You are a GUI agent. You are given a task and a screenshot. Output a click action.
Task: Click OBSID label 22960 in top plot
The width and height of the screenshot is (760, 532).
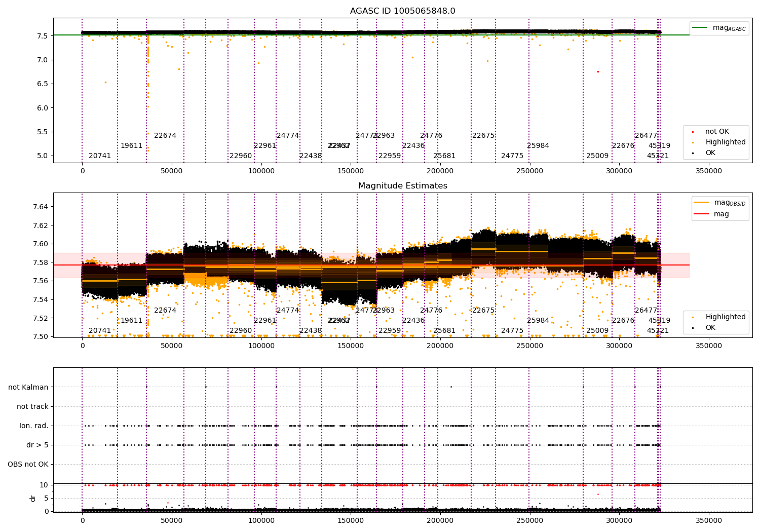tap(241, 156)
